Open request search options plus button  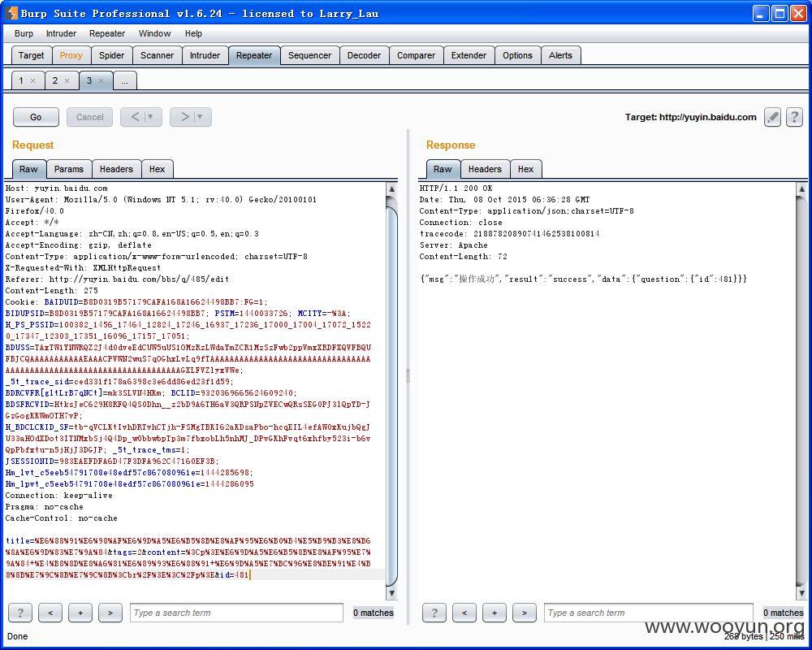pyautogui.click(x=80, y=613)
